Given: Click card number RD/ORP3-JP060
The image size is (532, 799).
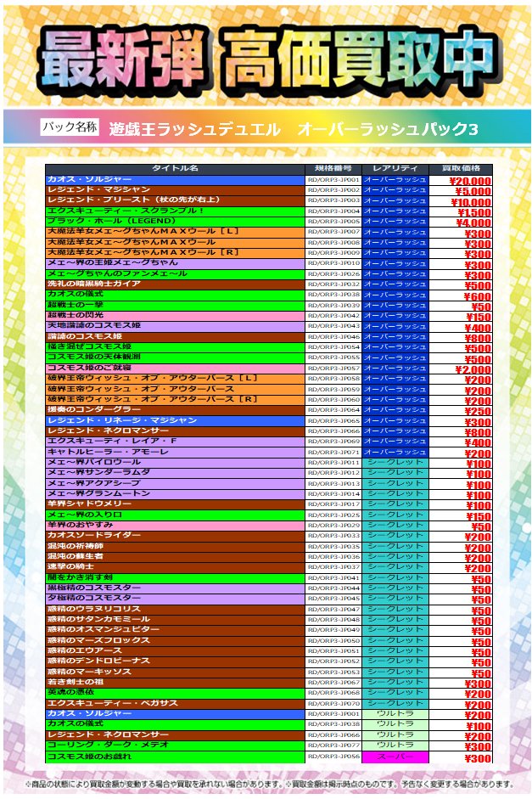Looking at the screenshot, I should 333,399.
